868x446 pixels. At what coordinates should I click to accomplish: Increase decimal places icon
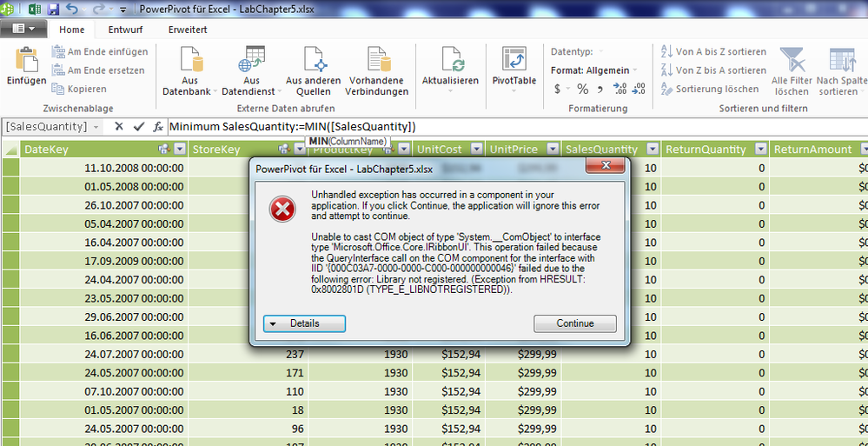pyautogui.click(x=620, y=89)
